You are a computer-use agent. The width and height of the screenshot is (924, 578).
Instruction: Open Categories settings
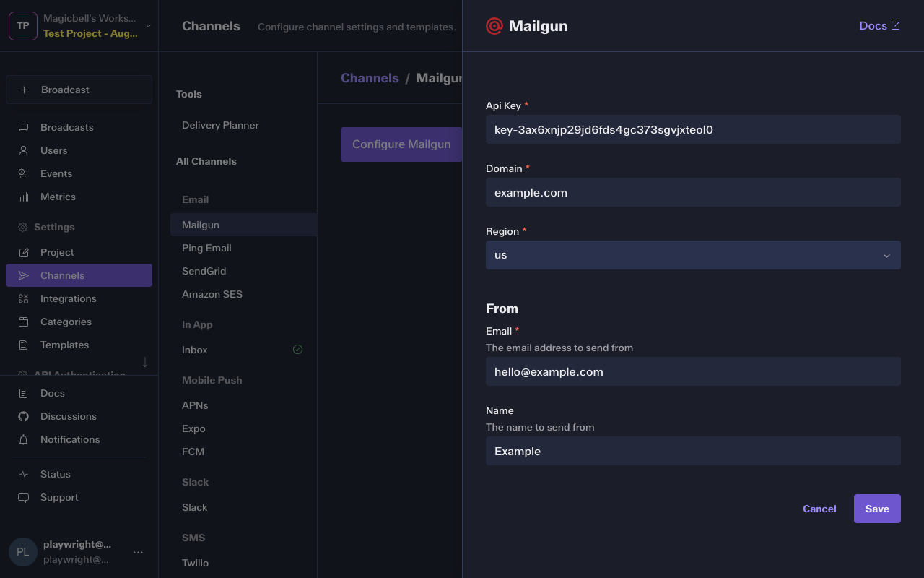pos(79,322)
